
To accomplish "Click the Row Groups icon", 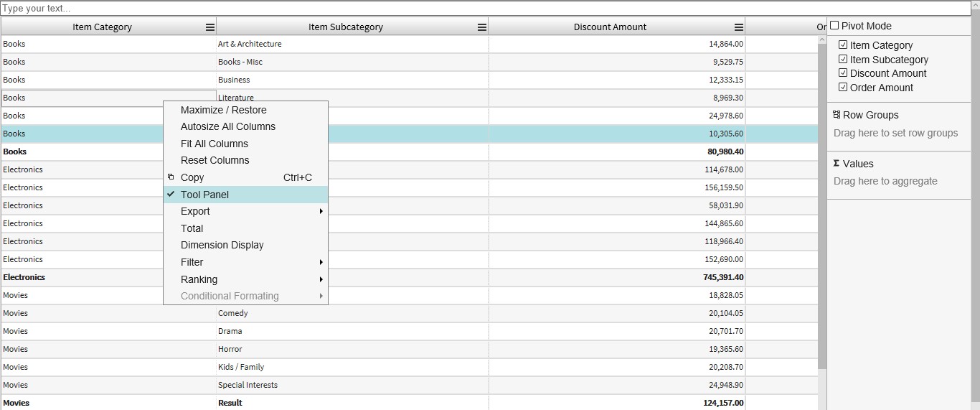I will point(837,115).
